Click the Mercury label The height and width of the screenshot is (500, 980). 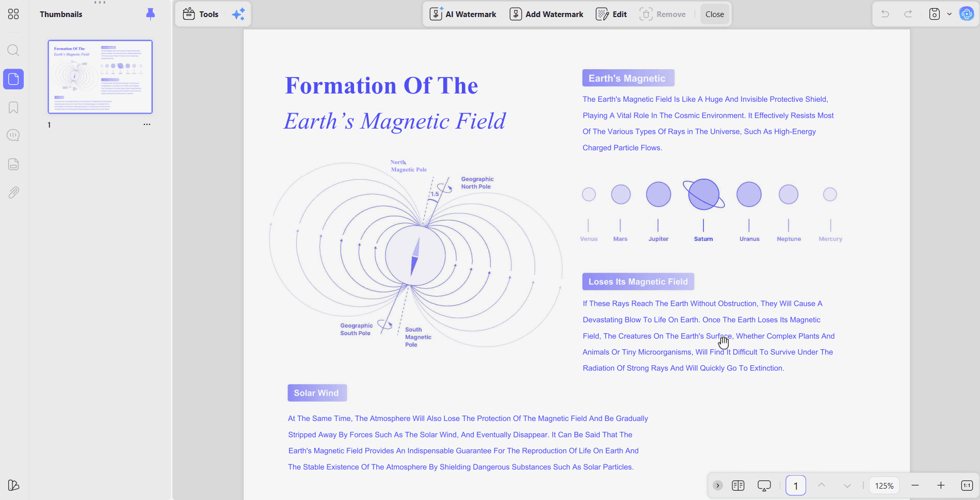pyautogui.click(x=830, y=239)
